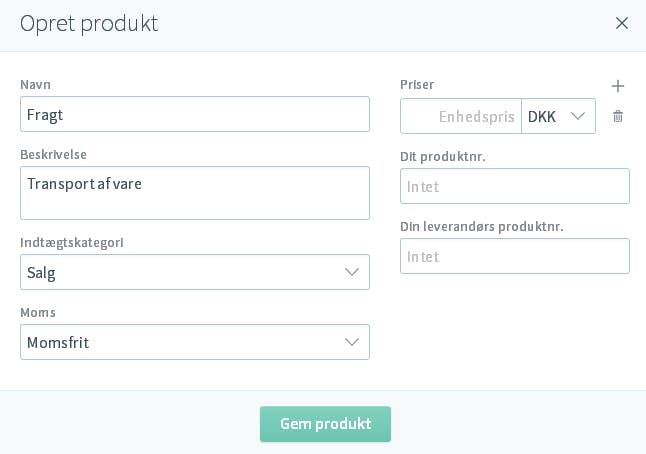Click the Priser section label
The height and width of the screenshot is (454, 646).
(x=417, y=84)
